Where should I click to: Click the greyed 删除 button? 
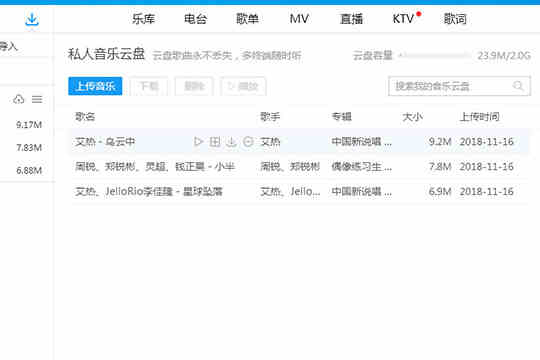(194, 86)
